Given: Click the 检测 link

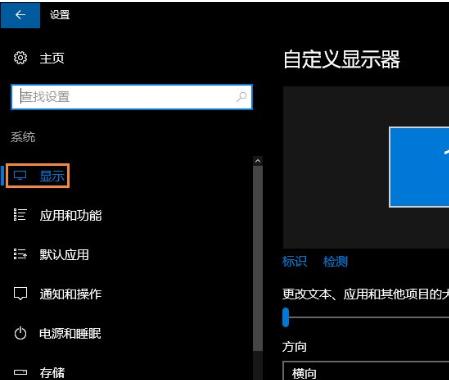Looking at the screenshot, I should 335,262.
